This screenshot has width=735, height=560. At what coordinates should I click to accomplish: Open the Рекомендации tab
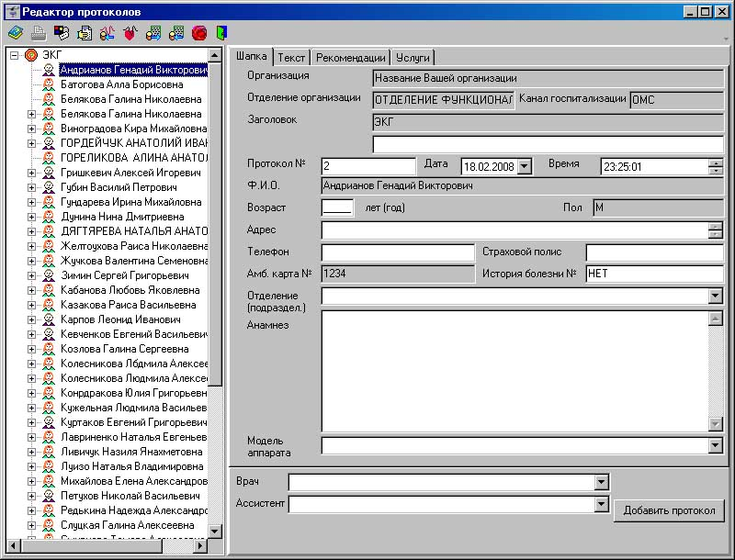click(351, 58)
